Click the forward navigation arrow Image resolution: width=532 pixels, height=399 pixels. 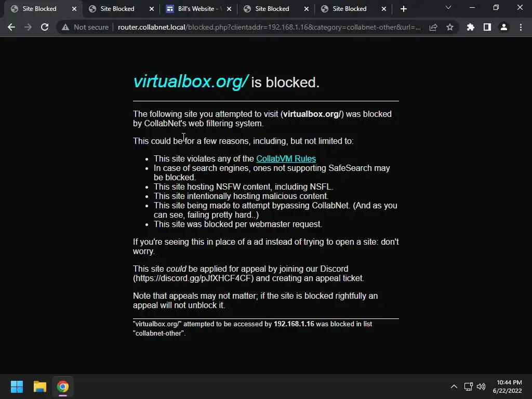(x=28, y=27)
